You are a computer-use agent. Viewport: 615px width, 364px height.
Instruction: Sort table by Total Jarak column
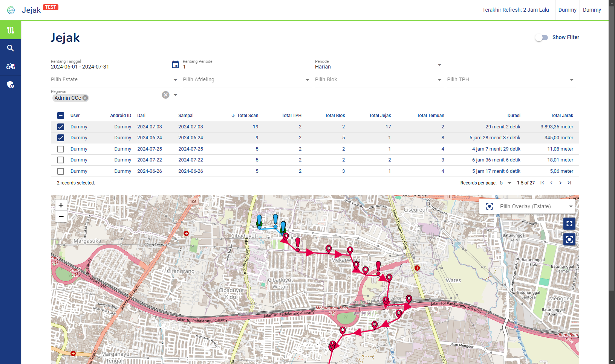coord(562,116)
